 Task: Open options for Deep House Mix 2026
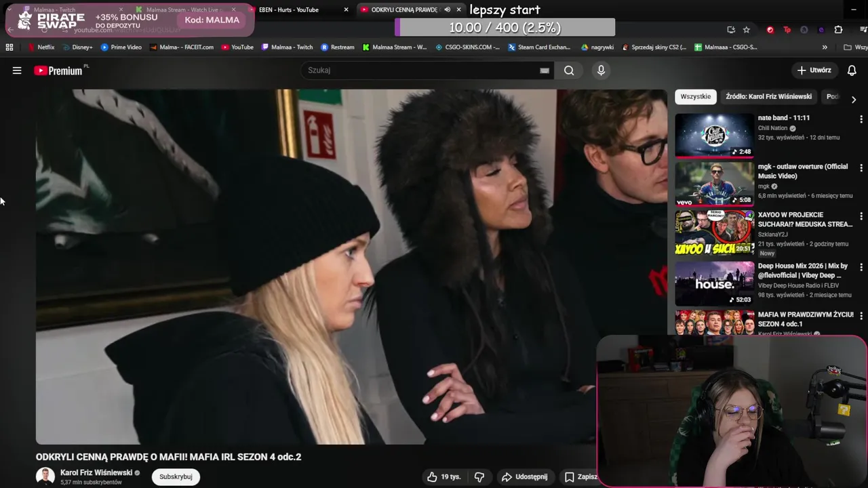click(861, 267)
